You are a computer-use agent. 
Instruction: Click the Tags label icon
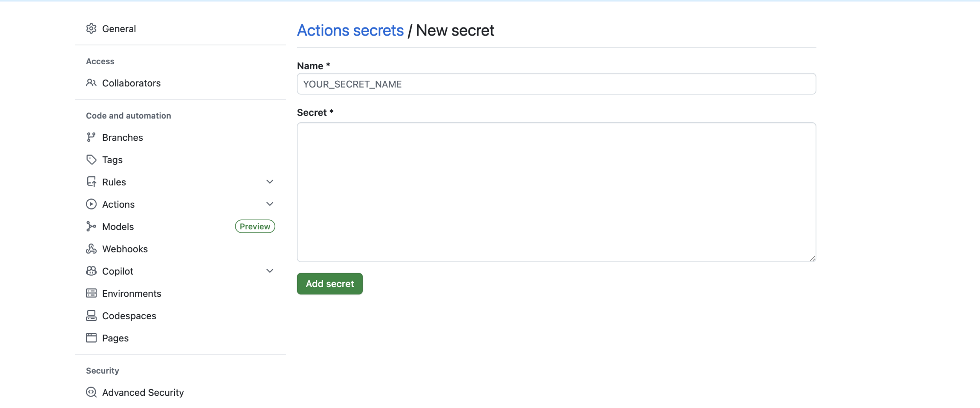coord(91,159)
